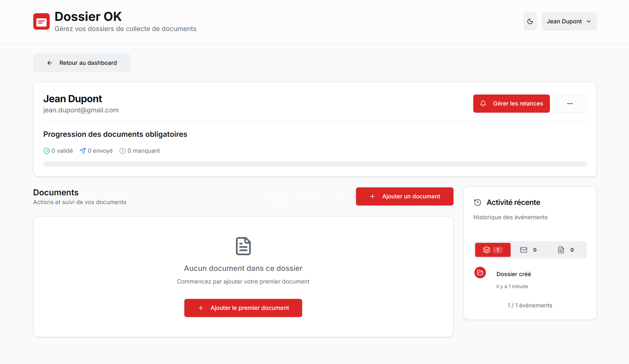Click Ajouter le premier document button

tap(243, 308)
